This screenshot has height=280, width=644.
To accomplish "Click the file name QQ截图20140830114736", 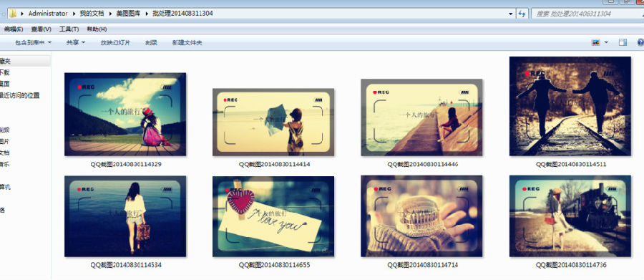I will click(571, 265).
